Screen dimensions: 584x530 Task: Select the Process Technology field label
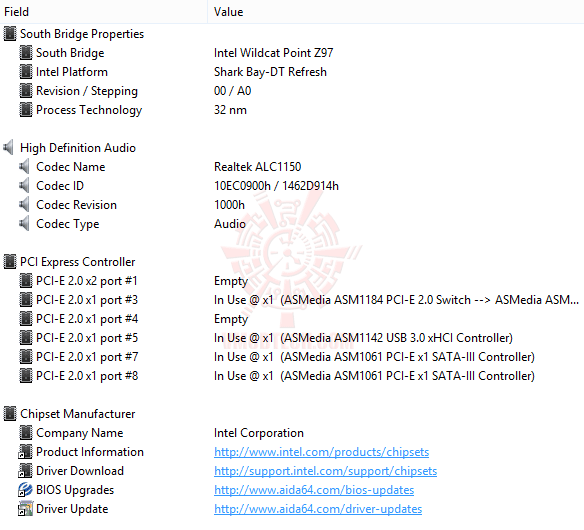click(89, 110)
